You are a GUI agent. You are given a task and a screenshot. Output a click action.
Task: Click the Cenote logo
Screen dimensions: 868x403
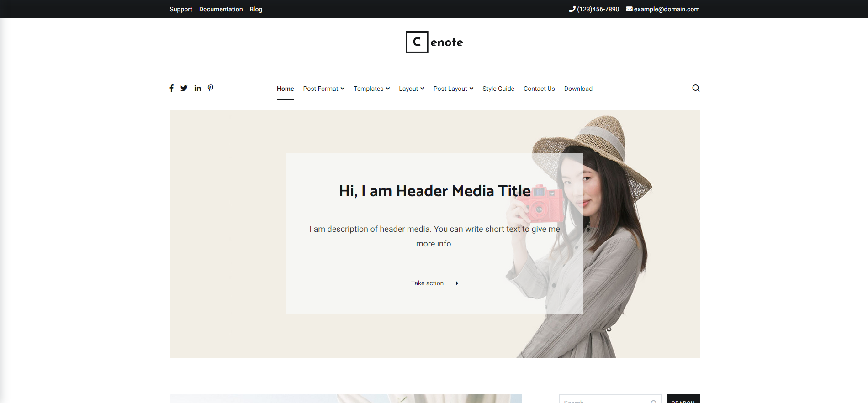coord(434,42)
